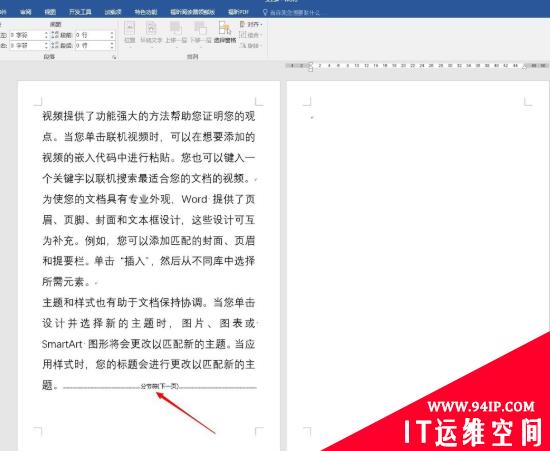Open the Paragraph (段落) dialog launcher

[x=114, y=57]
